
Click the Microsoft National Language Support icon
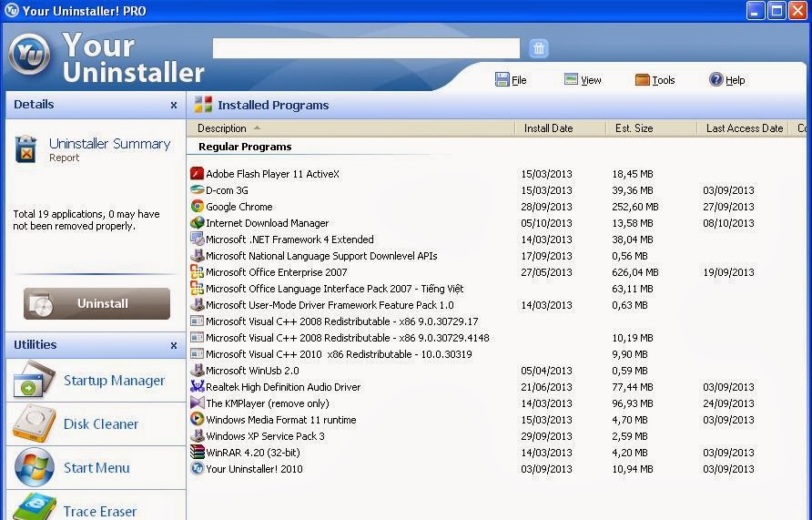197,255
